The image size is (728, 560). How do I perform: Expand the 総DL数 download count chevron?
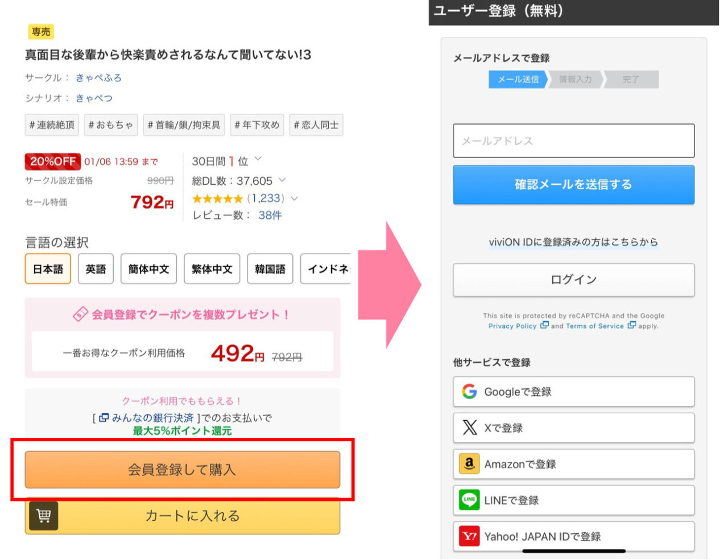282,180
